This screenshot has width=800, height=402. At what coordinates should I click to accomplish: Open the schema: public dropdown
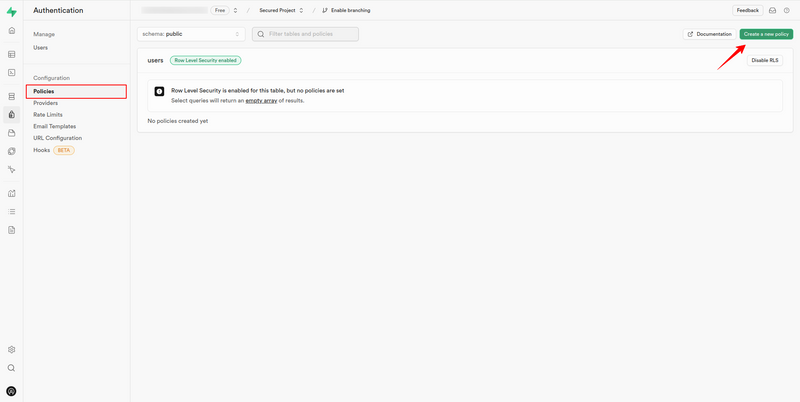(x=191, y=34)
